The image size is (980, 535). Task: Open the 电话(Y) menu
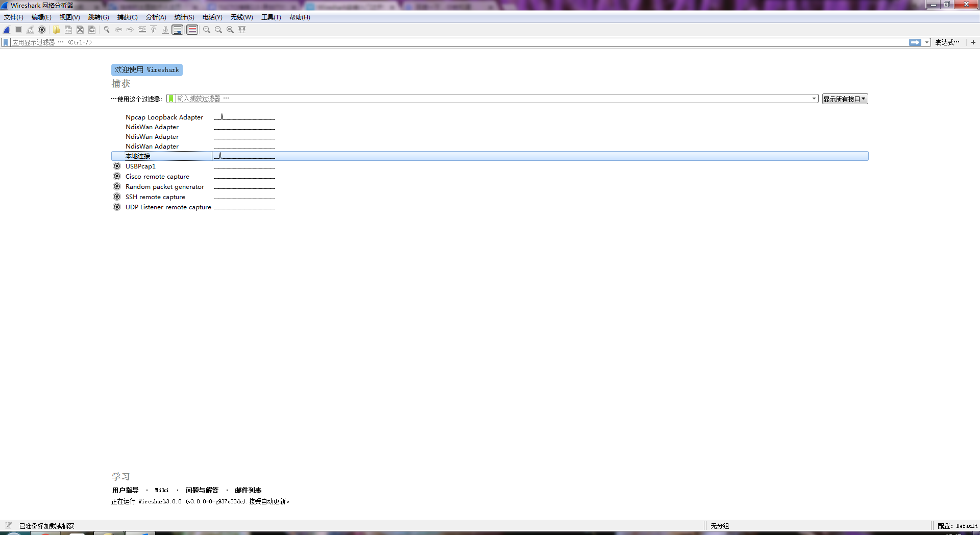tap(212, 17)
